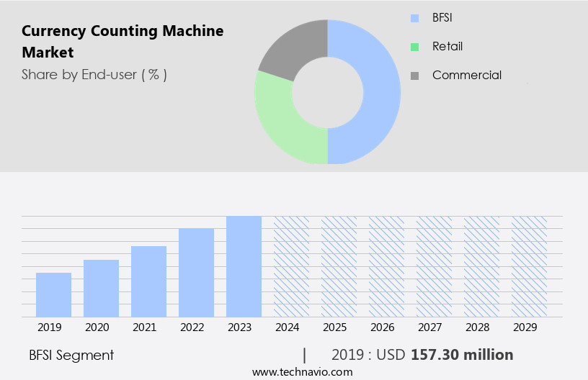This screenshot has width=588, height=380.
Task: Click the Commercial gray legend swatch
Action: click(414, 76)
